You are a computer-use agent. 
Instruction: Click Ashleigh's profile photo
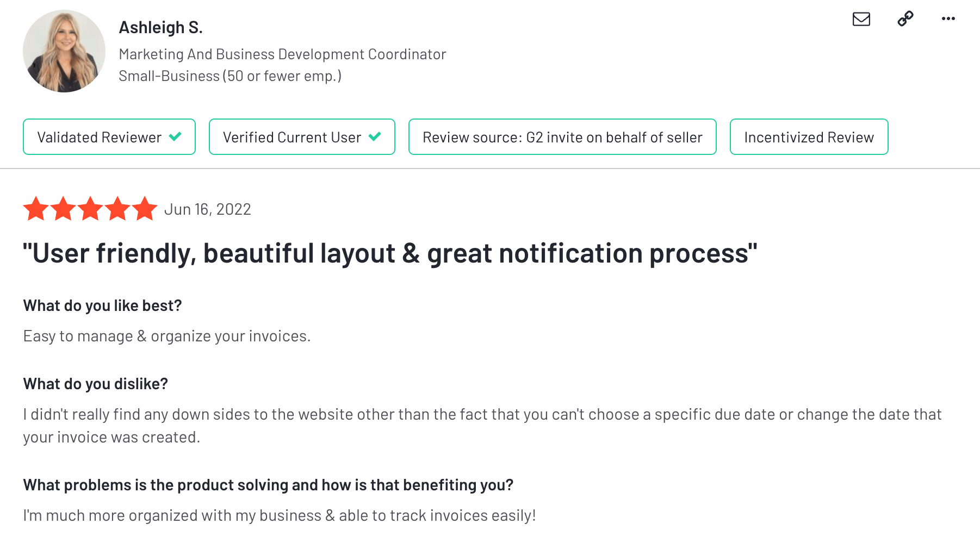tap(64, 50)
